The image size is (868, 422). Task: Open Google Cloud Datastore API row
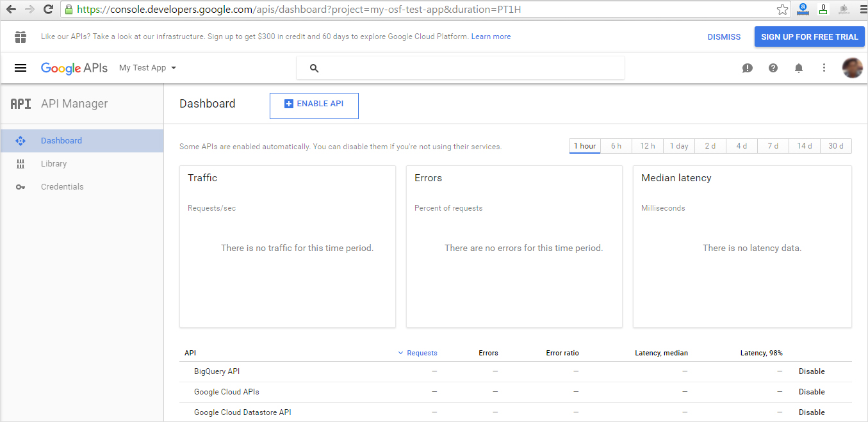(x=516, y=412)
